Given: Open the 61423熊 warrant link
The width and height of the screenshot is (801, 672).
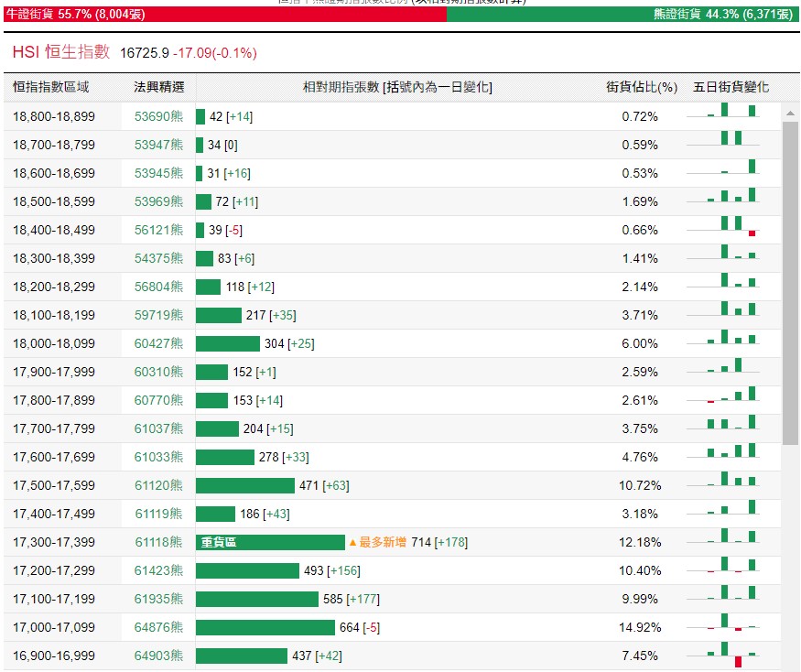Looking at the screenshot, I should pyautogui.click(x=158, y=570).
